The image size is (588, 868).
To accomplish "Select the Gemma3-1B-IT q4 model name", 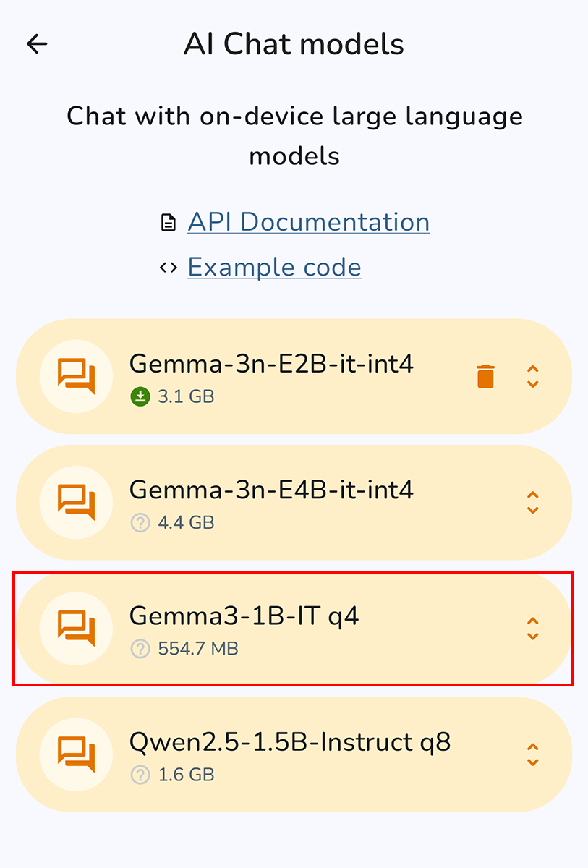I will click(x=244, y=616).
